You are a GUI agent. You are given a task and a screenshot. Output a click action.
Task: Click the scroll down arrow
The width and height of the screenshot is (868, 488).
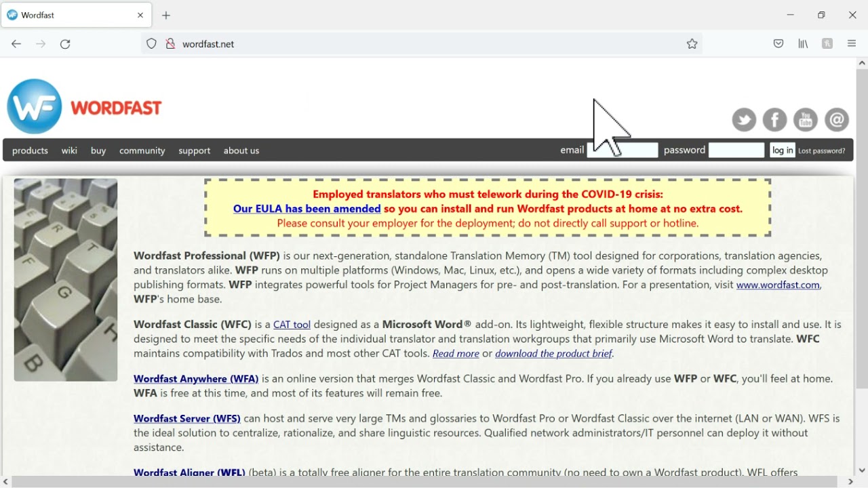pos(862,470)
